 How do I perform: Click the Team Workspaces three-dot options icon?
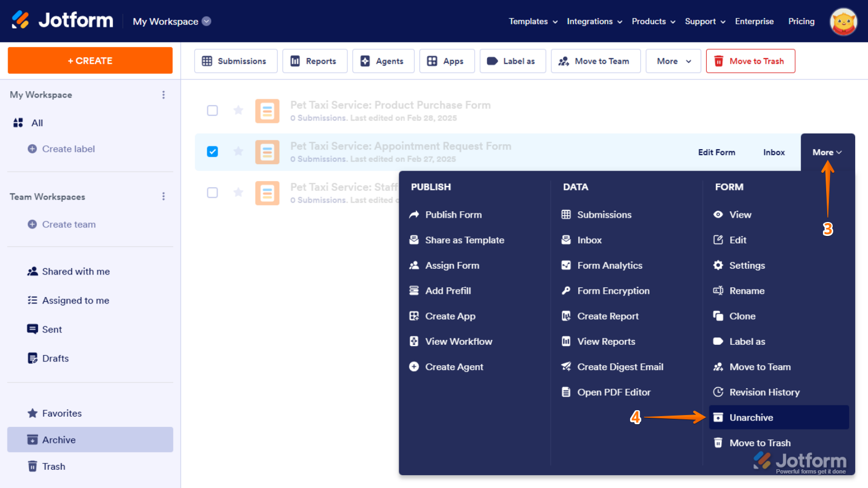163,197
